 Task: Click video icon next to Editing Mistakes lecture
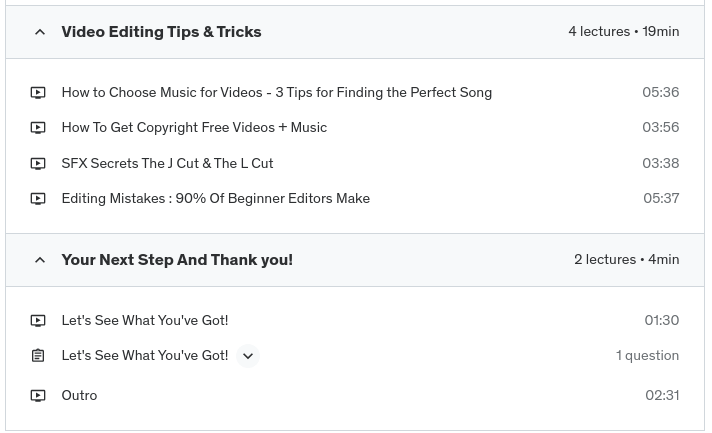click(x=38, y=199)
